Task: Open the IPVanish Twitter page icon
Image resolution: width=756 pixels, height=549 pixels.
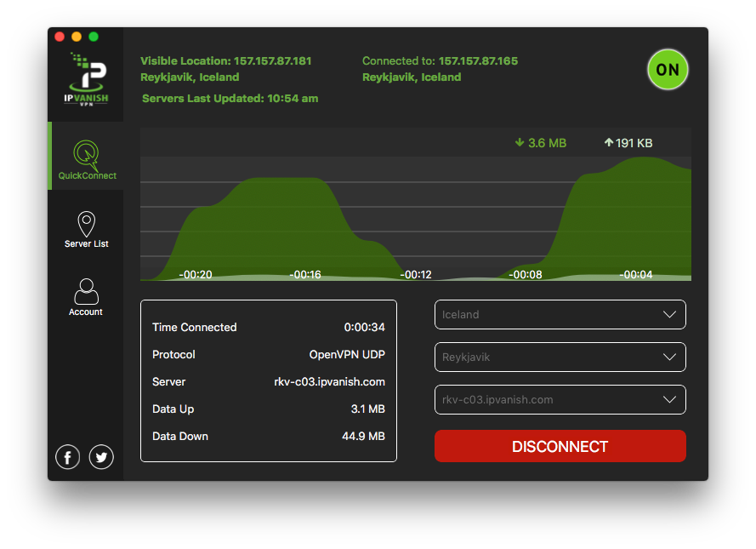Action: (x=101, y=457)
